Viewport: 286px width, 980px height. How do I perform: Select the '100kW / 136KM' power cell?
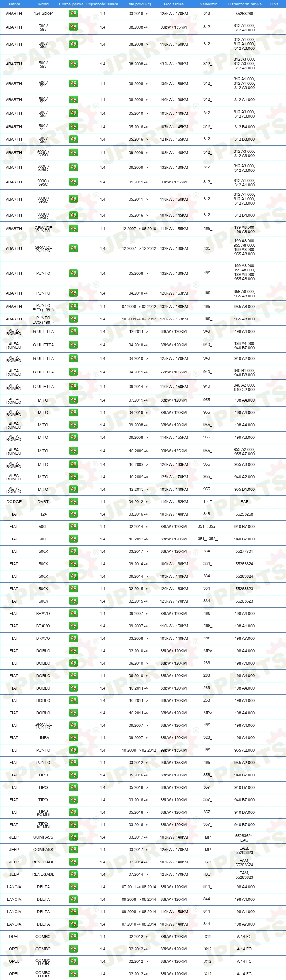(x=174, y=563)
